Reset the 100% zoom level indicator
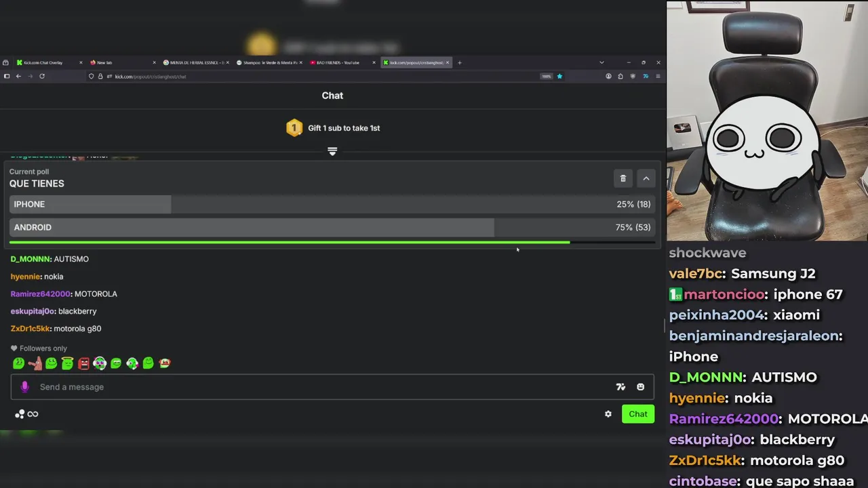Screen dimensions: 868x488 tap(547, 77)
